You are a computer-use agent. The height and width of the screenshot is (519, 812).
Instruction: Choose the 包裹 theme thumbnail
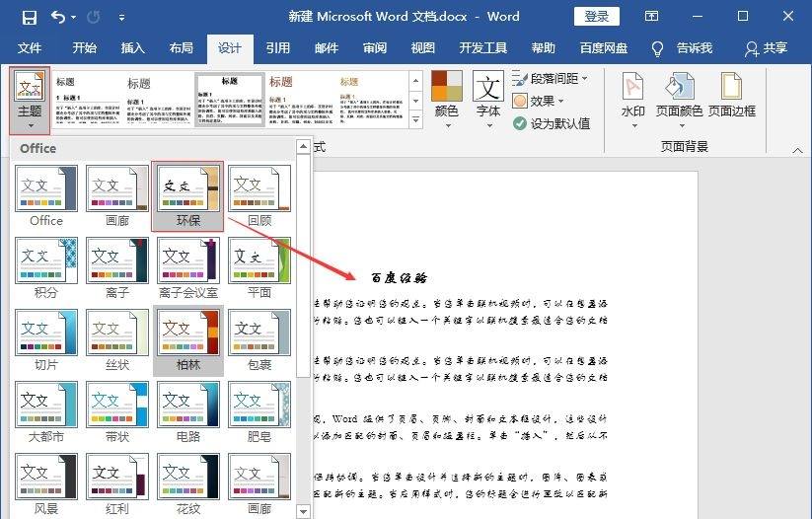pyautogui.click(x=258, y=340)
